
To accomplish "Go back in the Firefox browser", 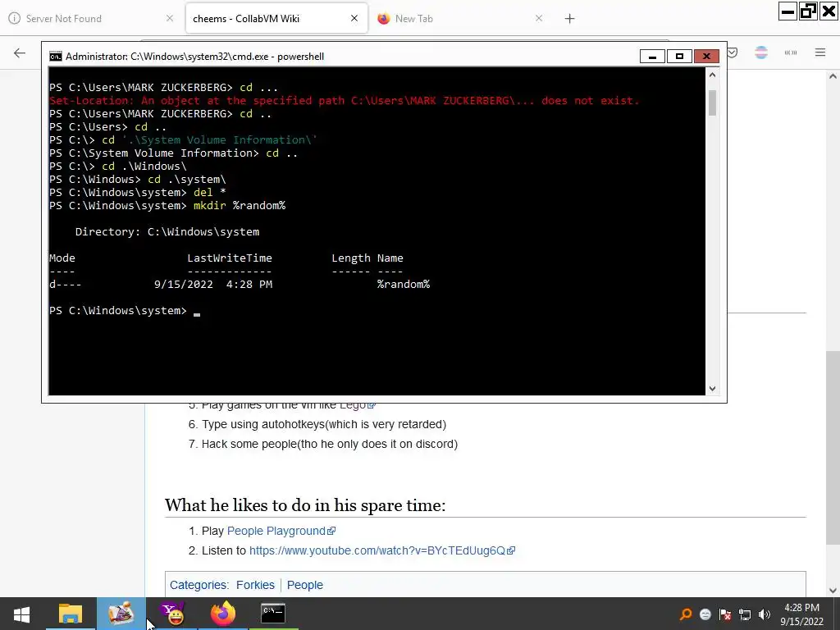I will coord(20,52).
